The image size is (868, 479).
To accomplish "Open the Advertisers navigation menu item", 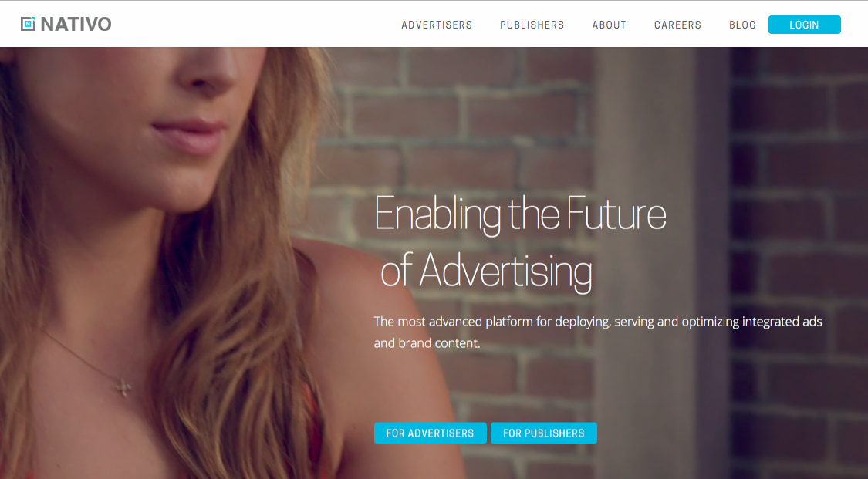I will (x=437, y=25).
